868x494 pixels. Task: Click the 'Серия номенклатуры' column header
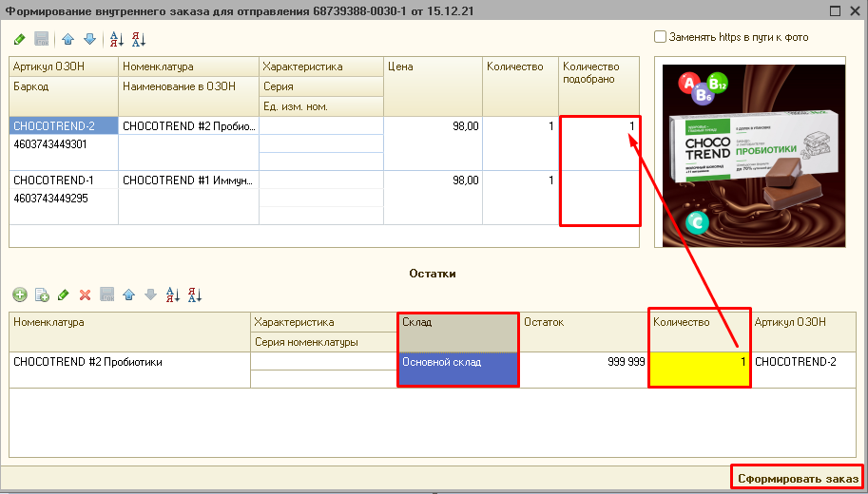click(324, 342)
